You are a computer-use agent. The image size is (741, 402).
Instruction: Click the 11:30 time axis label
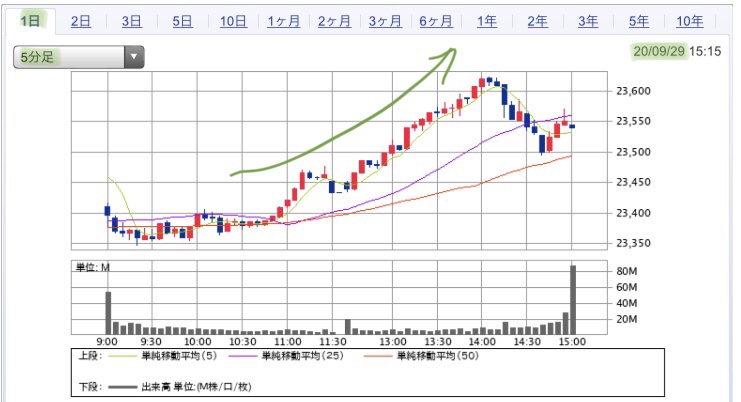333,342
